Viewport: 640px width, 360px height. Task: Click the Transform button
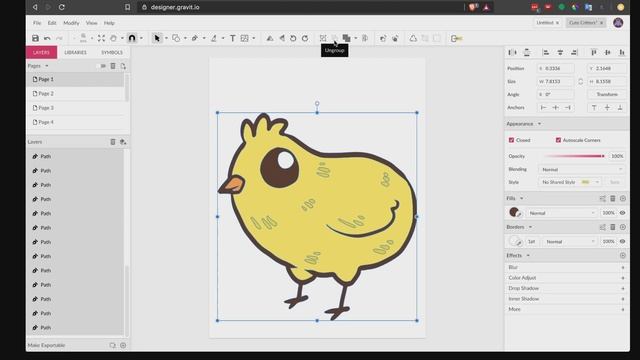(607, 94)
